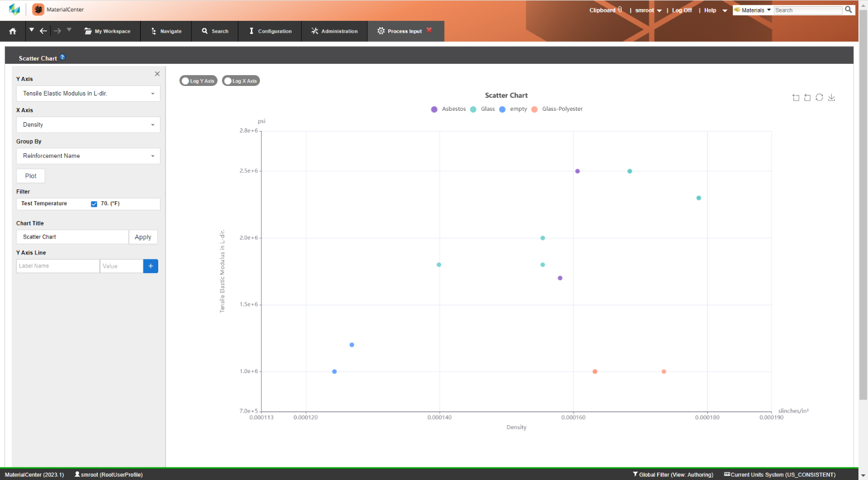Open history dropdown after forward arrow
Viewport: 868px width, 480px height.
(69, 30)
